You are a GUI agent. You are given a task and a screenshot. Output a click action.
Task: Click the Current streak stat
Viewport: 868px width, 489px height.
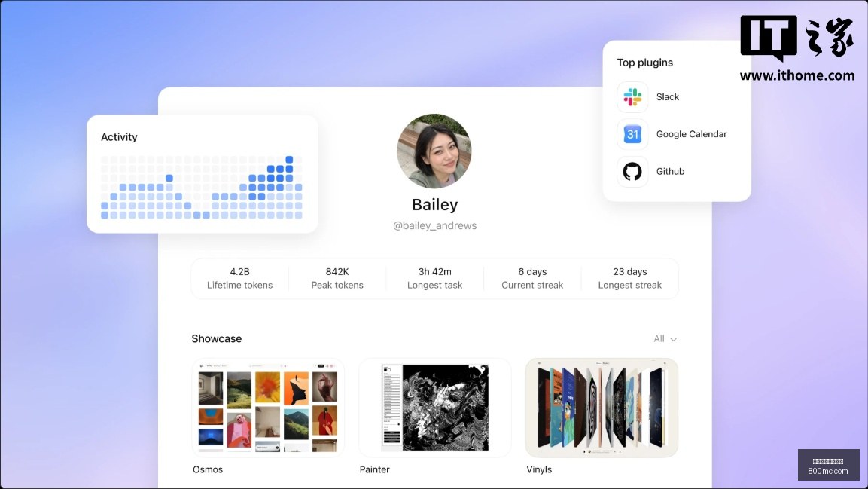point(532,279)
